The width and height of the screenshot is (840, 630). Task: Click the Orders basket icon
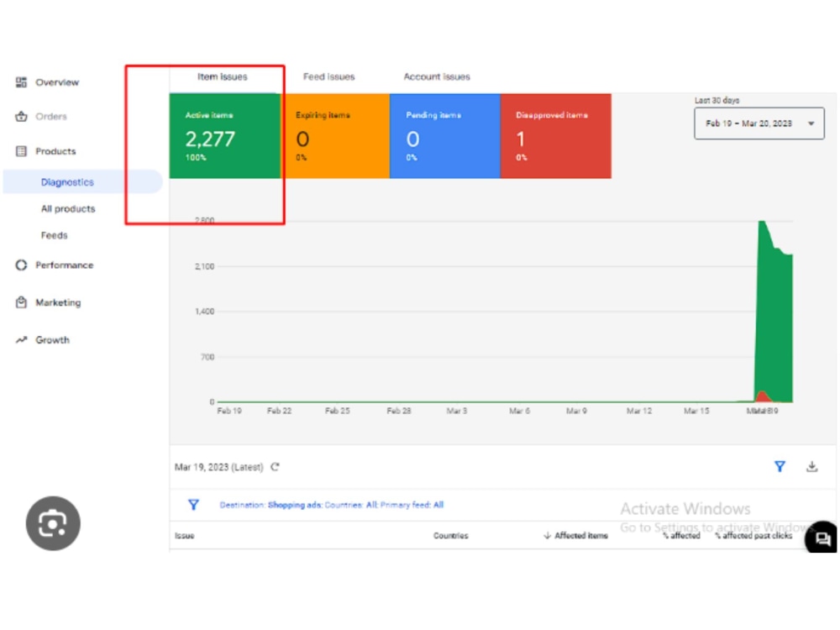coord(21,116)
